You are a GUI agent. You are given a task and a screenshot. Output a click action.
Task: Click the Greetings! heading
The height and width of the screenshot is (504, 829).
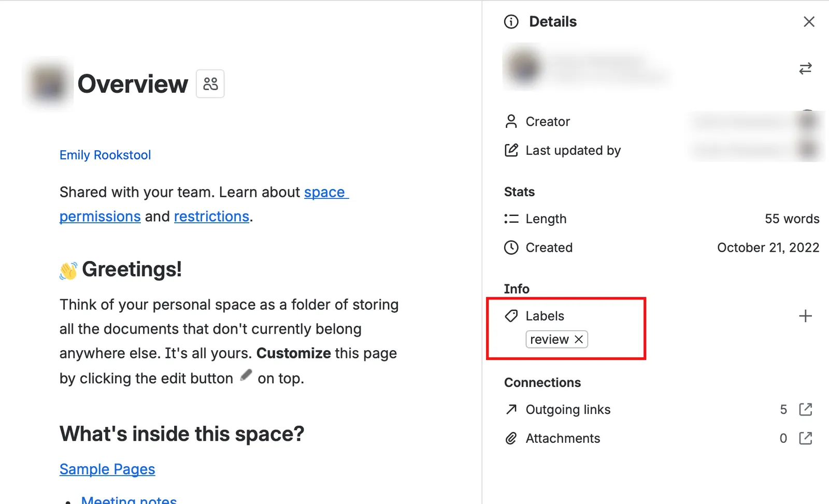pos(132,269)
